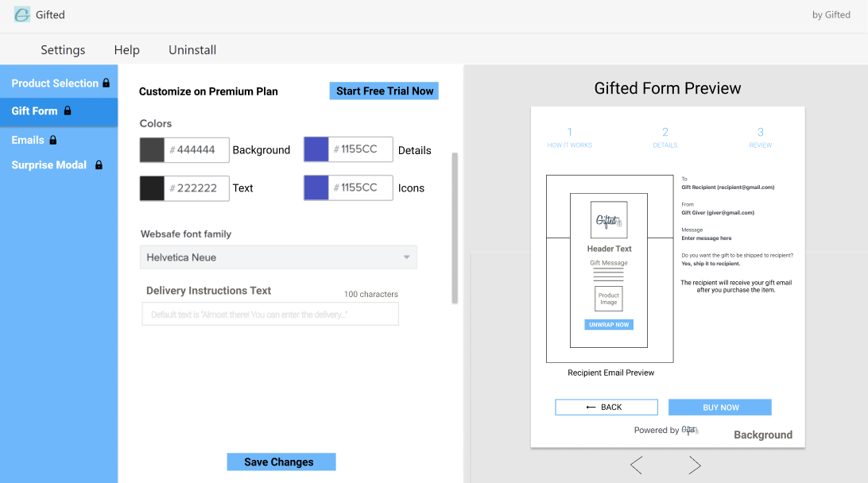Click the lock icon beside Surprise Modal

pos(99,164)
